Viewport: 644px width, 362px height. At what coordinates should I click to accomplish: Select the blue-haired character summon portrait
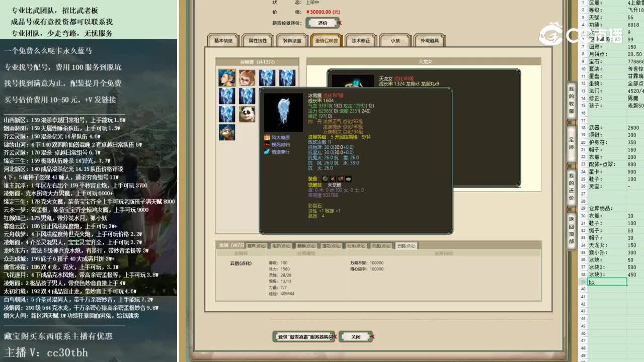point(227,77)
